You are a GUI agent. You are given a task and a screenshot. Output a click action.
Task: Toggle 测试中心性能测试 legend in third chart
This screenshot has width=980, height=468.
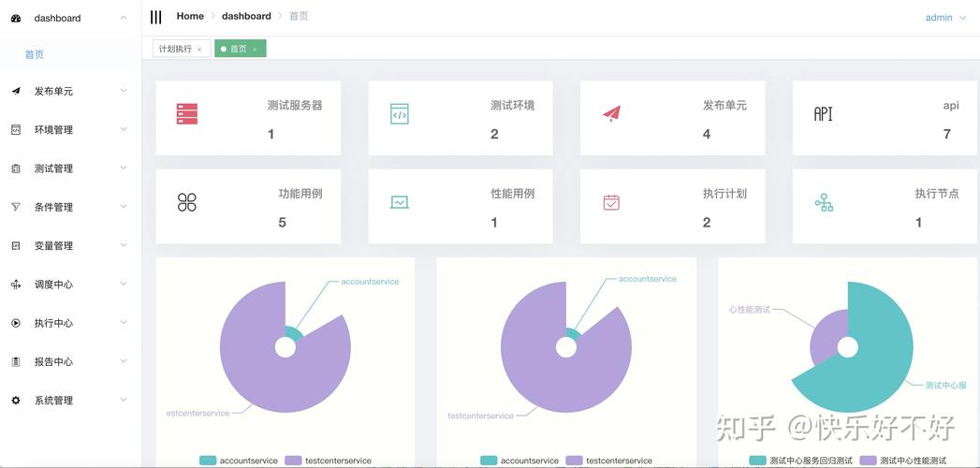pyautogui.click(x=904, y=461)
